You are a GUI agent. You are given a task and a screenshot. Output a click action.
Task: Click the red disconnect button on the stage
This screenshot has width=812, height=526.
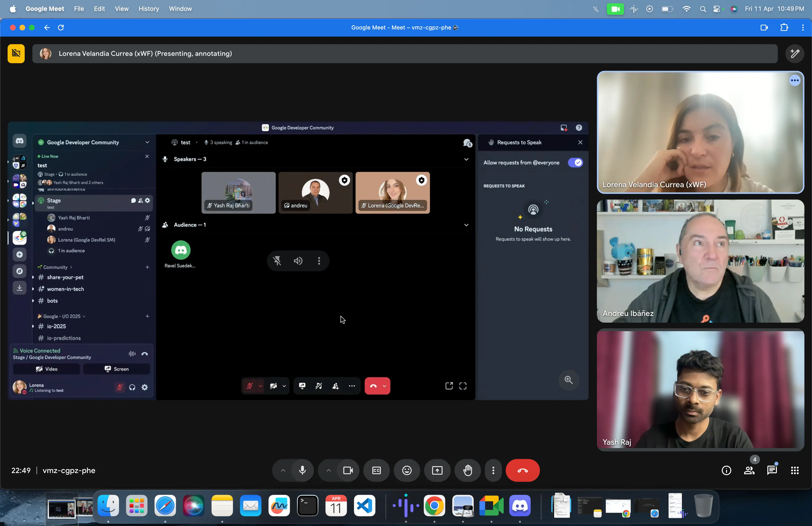(x=373, y=386)
